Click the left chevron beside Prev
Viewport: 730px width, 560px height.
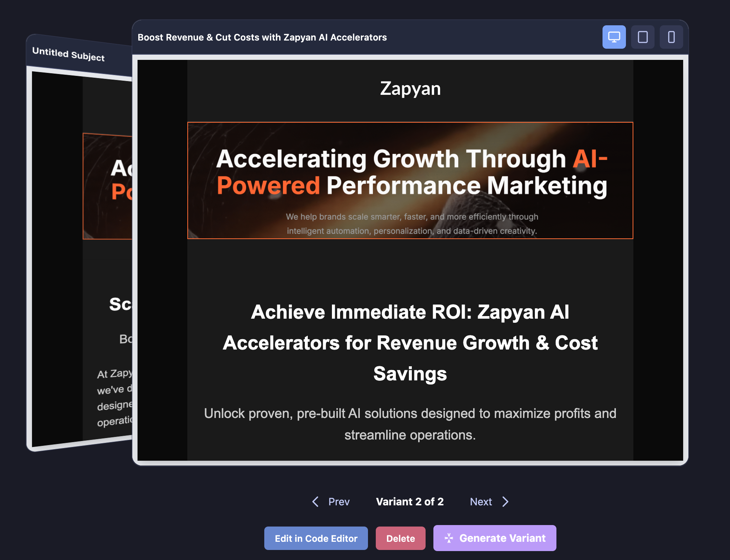(315, 502)
